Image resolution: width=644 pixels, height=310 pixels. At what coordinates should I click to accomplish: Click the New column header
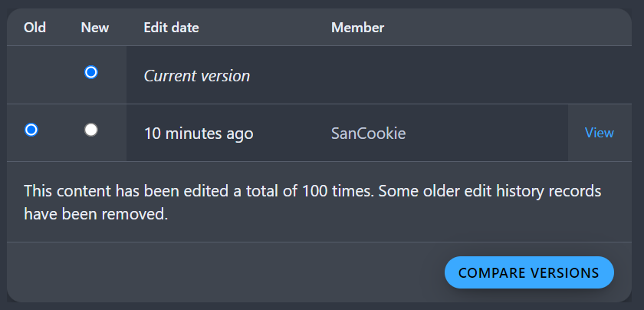(x=95, y=28)
